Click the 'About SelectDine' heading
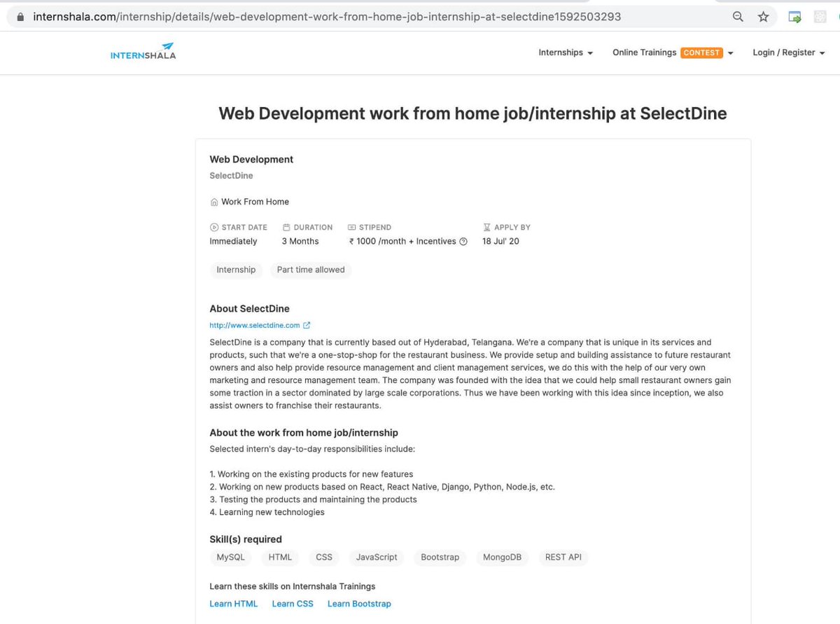 pos(249,309)
